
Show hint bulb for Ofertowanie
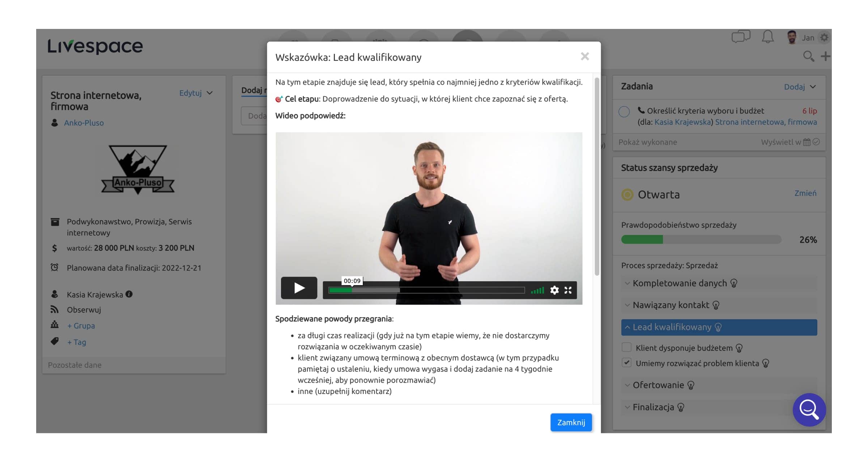(691, 385)
